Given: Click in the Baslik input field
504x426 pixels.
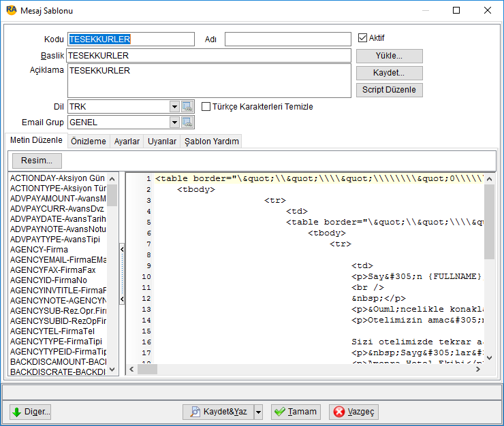Looking at the screenshot, I should 208,56.
